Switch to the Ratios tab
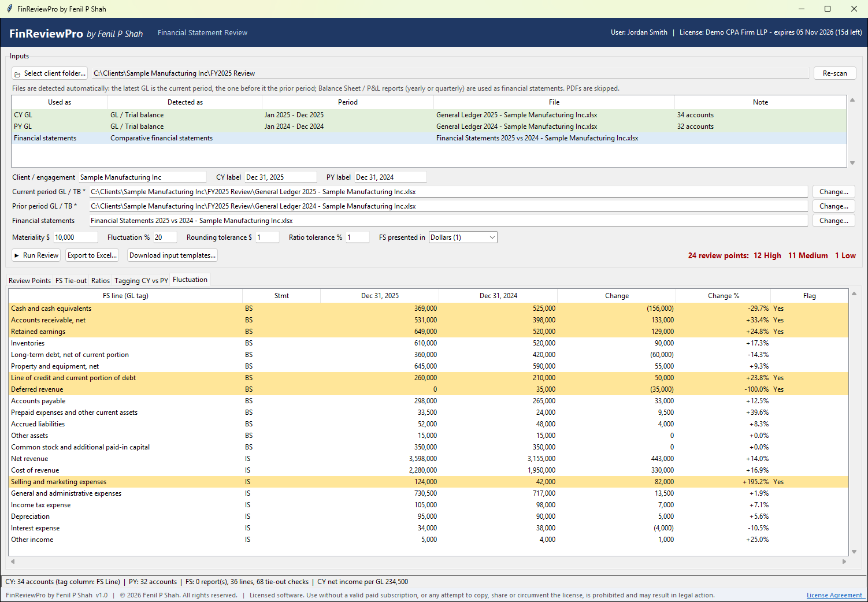 click(x=101, y=280)
